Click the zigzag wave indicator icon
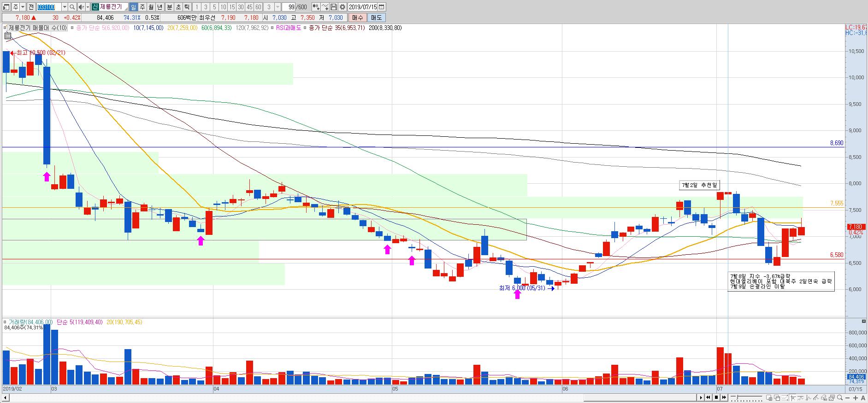The height and width of the screenshot is (403, 868). click(x=808, y=398)
